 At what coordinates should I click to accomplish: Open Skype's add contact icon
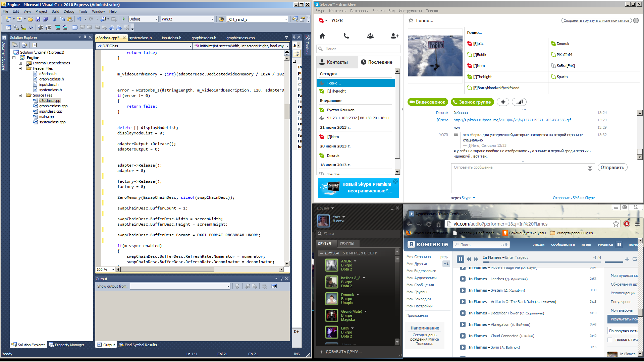pos(394,36)
